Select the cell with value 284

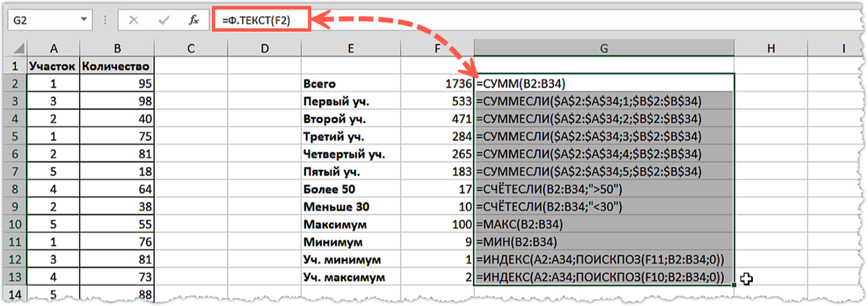pyautogui.click(x=437, y=137)
